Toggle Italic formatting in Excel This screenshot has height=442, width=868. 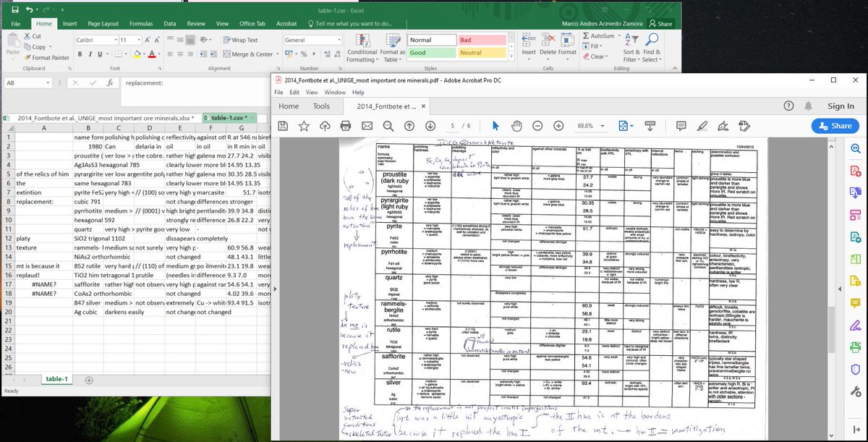pyautogui.click(x=90, y=54)
